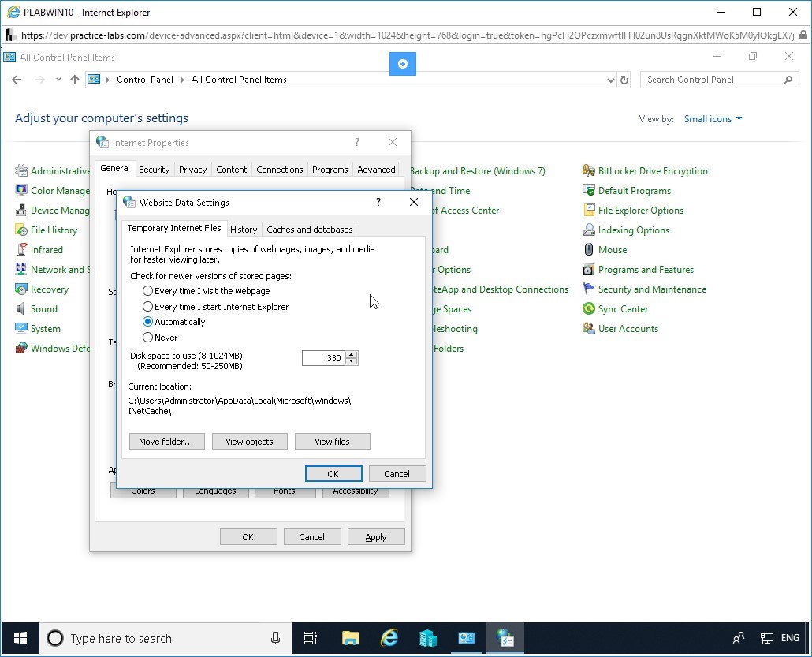This screenshot has width=812, height=657.
Task: Switch to the History tab
Action: [244, 229]
